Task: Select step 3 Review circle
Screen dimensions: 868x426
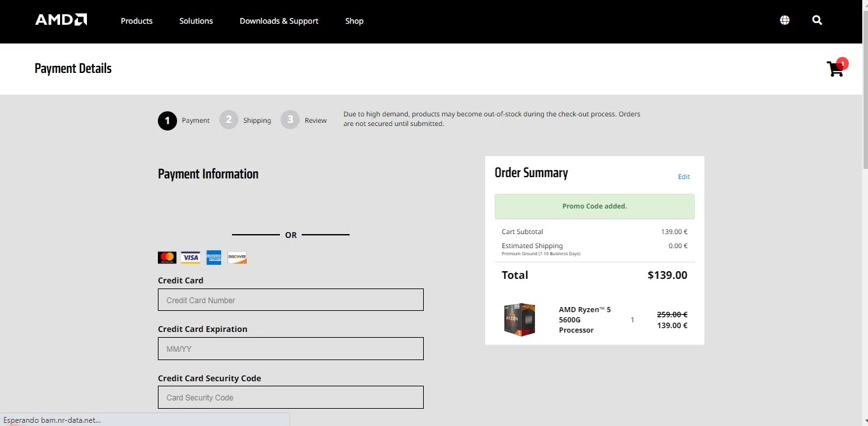Action: pyautogui.click(x=290, y=120)
